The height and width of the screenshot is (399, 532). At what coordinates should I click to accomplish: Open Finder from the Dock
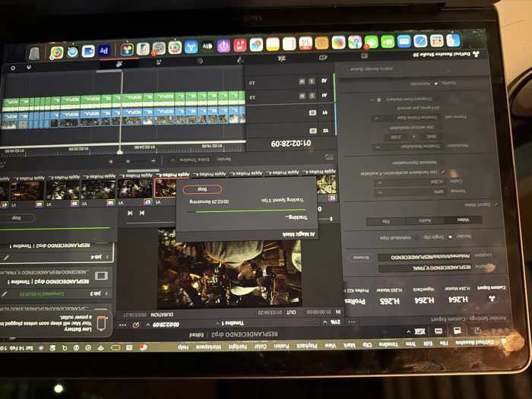[x=453, y=40]
